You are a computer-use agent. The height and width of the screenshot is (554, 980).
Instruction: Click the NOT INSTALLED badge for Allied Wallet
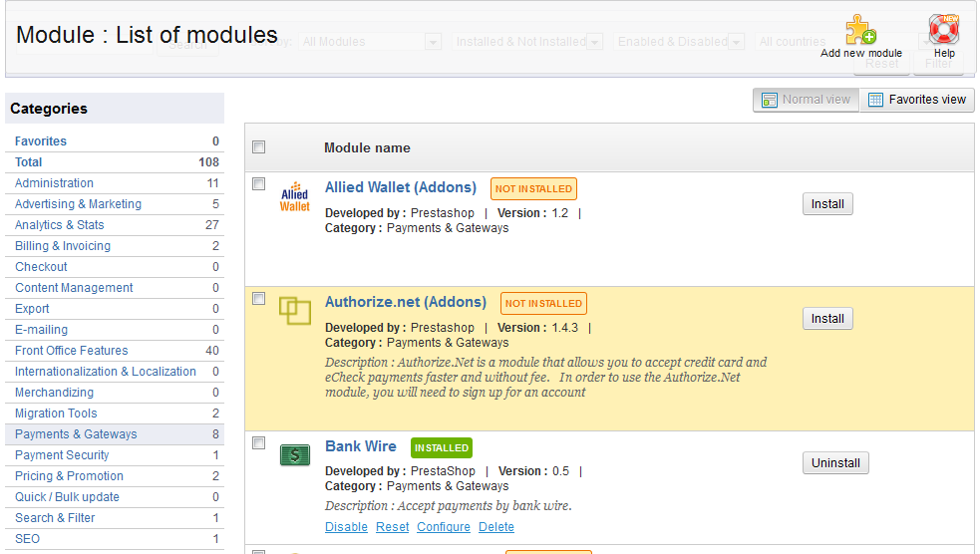(x=533, y=188)
